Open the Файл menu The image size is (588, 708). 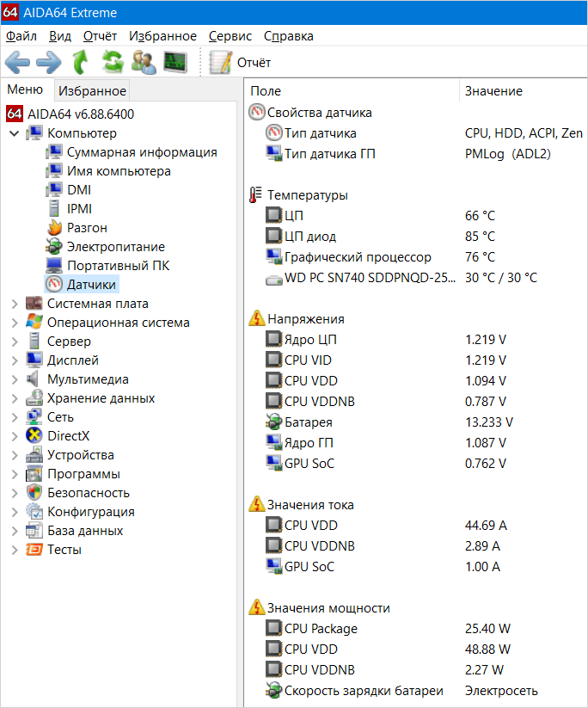21,36
